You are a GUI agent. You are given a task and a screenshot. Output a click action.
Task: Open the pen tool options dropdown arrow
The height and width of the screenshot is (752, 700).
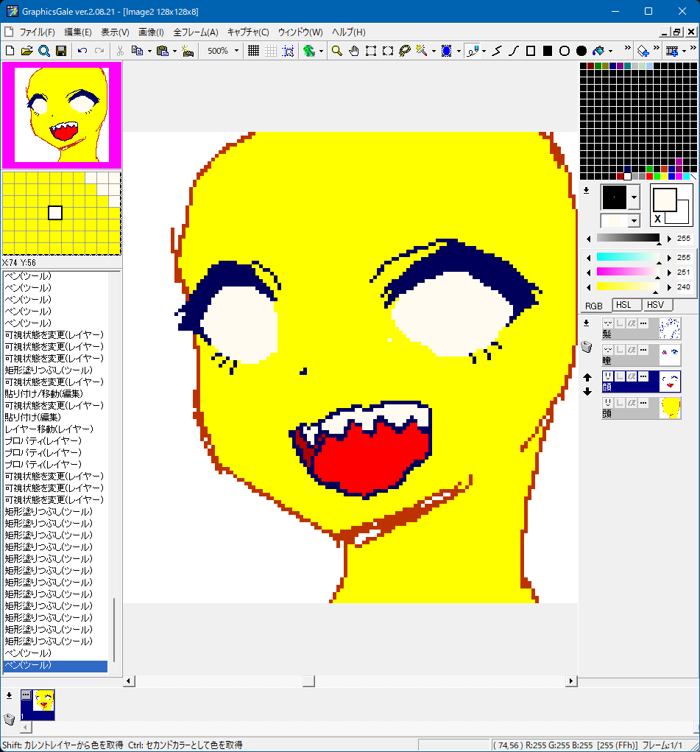[484, 52]
